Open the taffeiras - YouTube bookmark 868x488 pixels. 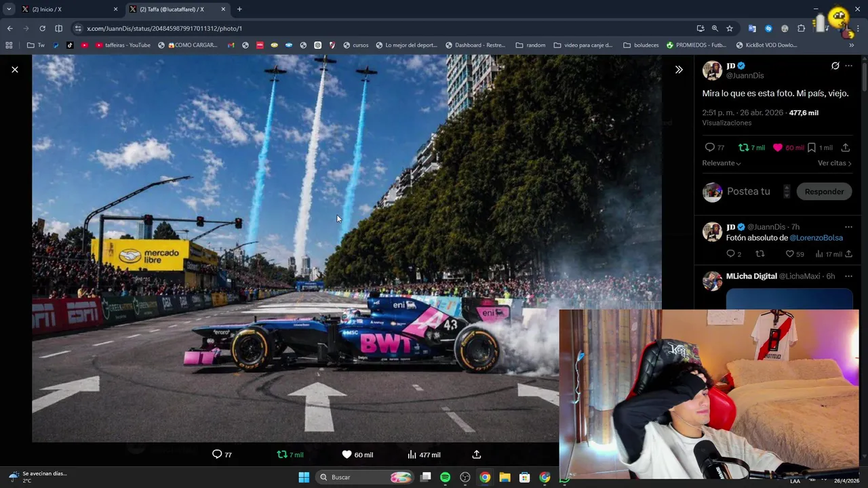click(123, 45)
